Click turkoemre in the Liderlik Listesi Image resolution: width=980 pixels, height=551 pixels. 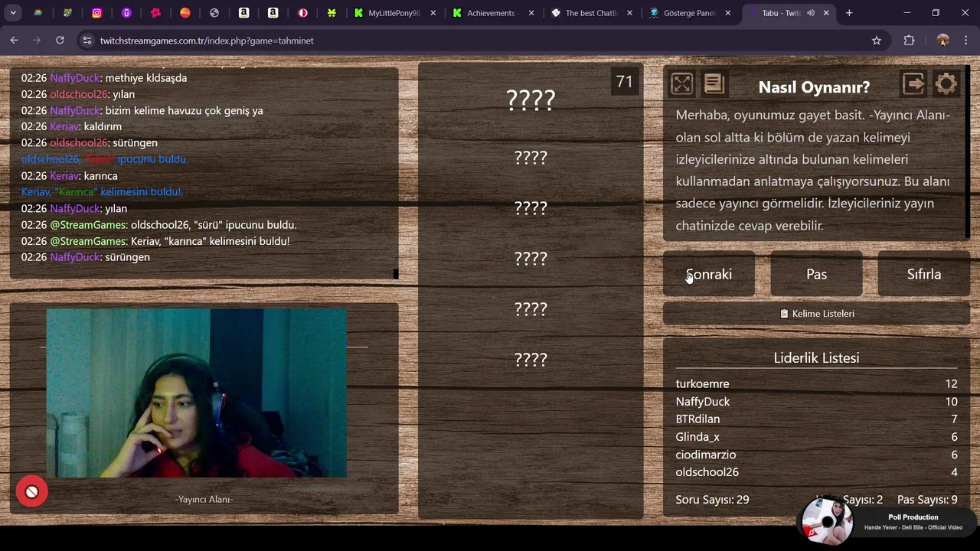pos(702,384)
